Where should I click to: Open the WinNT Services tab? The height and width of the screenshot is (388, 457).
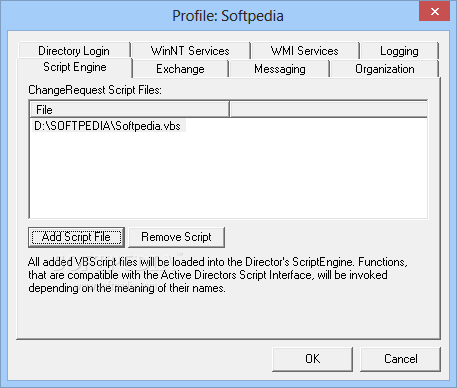click(190, 51)
